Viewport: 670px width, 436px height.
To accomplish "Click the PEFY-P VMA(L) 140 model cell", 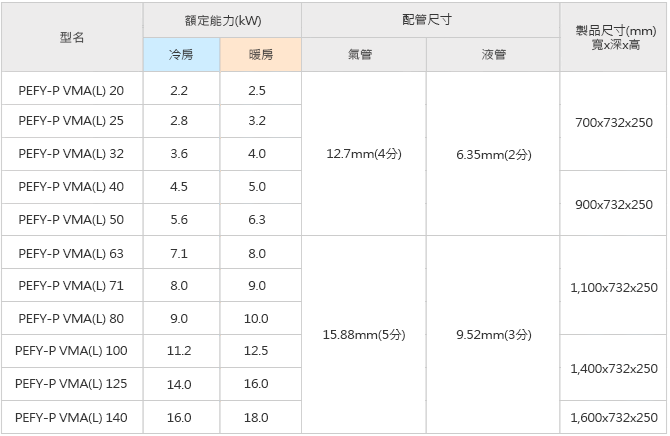I will 72,417.
